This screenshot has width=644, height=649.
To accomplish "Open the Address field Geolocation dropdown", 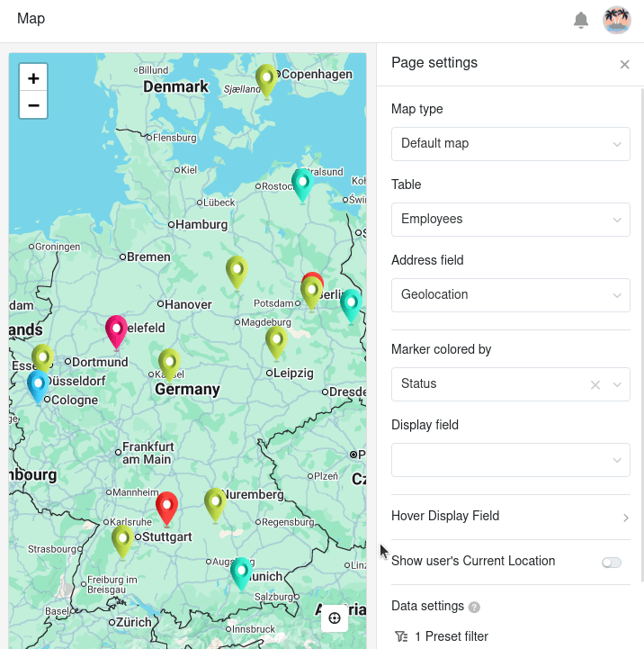I will (510, 295).
